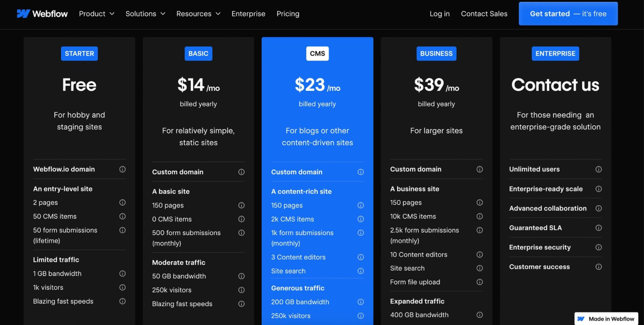Show info for Basic Blazing fast speeds
This screenshot has width=644, height=325.
click(x=241, y=304)
